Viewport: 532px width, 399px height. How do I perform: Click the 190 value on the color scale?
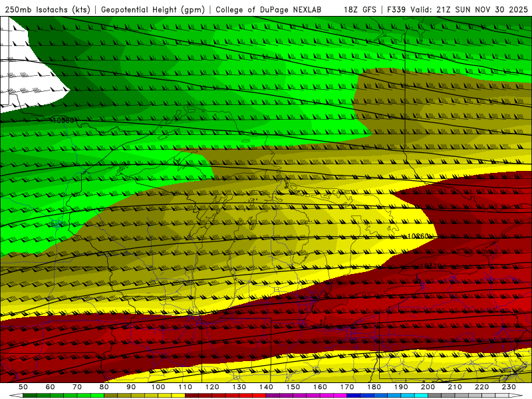click(401, 387)
